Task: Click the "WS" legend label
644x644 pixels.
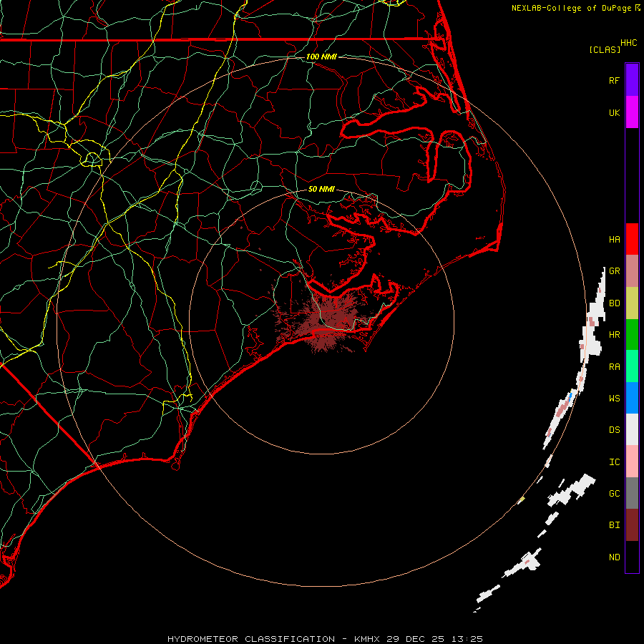Action: tap(614, 399)
